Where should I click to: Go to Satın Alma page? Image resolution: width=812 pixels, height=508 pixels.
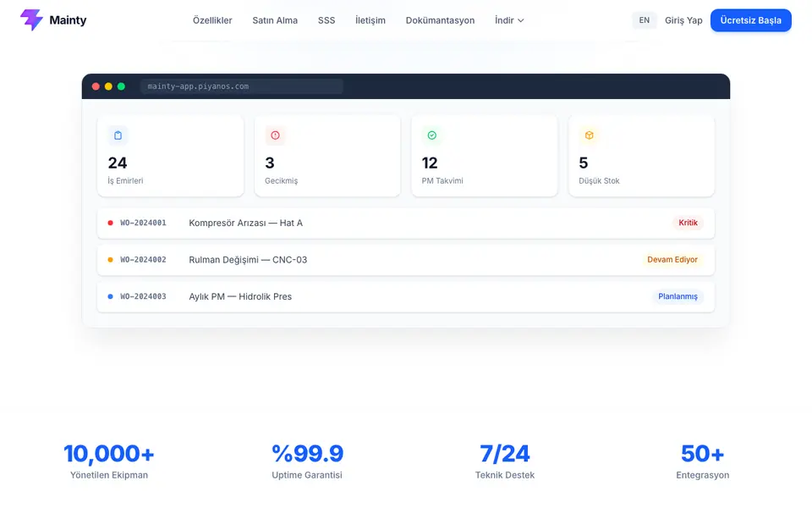point(275,20)
